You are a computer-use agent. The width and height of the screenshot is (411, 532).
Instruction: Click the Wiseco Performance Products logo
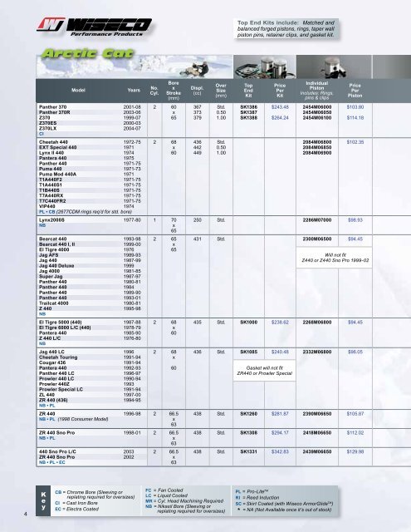point(94,27)
